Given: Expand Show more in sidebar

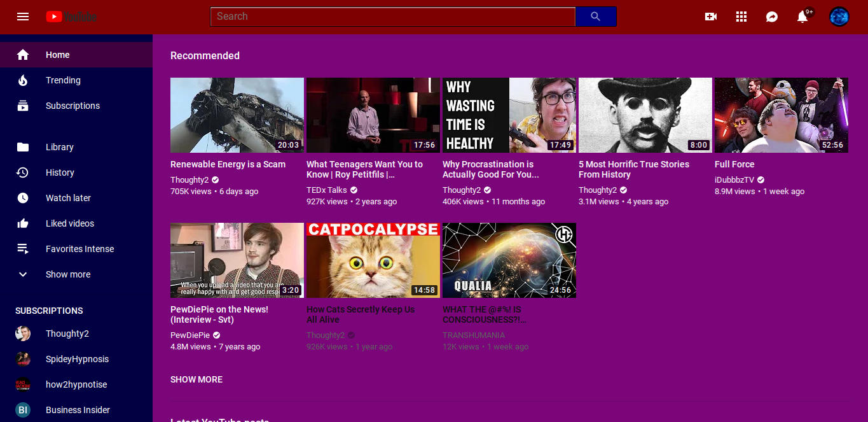Looking at the screenshot, I should (x=67, y=274).
